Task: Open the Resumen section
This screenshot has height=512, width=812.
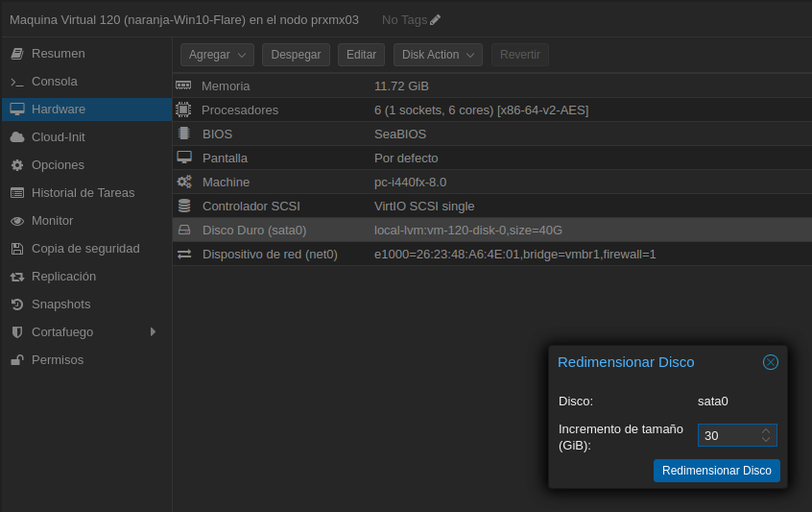Action: [x=58, y=54]
